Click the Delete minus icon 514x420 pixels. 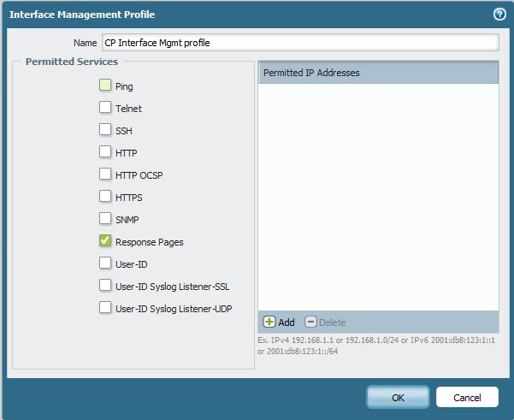[x=310, y=322]
